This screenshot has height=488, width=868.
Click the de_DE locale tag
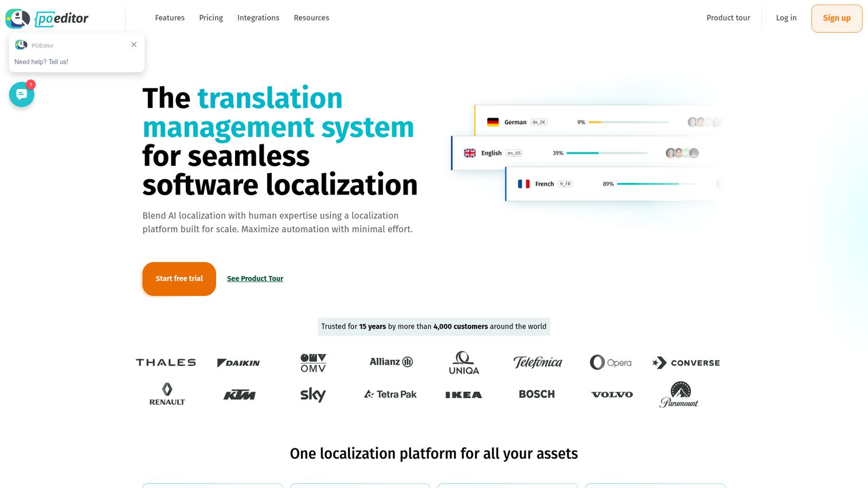[539, 122]
